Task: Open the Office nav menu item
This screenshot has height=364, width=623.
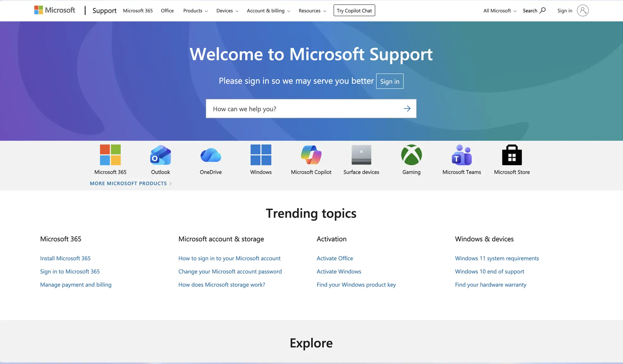Action: (167, 11)
